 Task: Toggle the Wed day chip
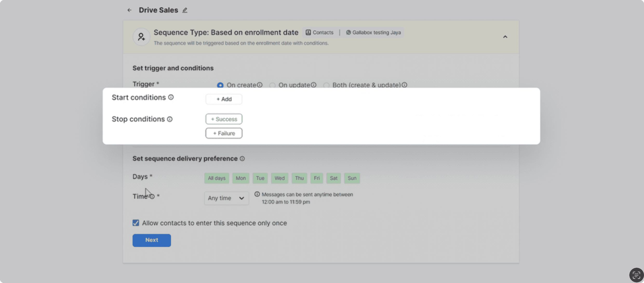tap(279, 178)
